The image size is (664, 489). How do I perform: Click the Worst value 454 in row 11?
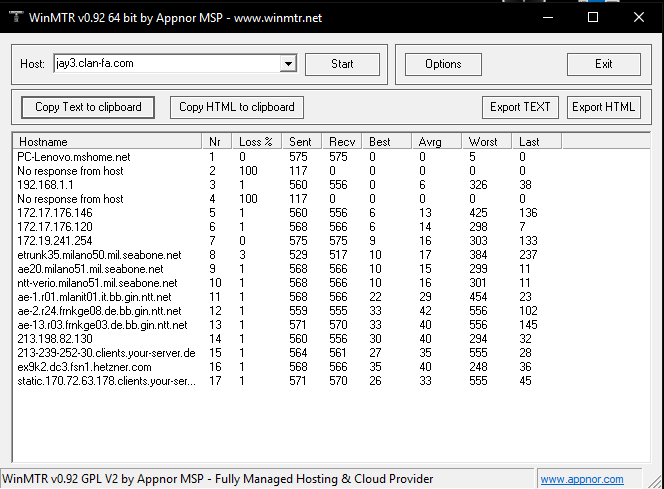coord(478,297)
